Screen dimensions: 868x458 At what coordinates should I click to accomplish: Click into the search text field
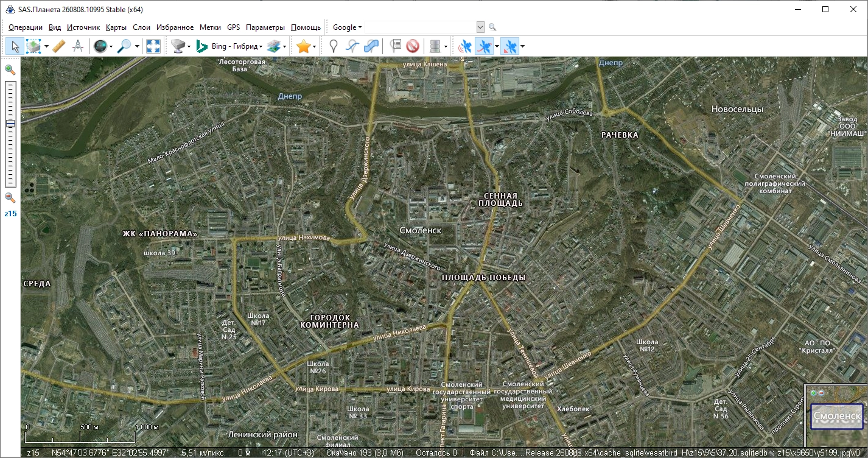(x=420, y=27)
